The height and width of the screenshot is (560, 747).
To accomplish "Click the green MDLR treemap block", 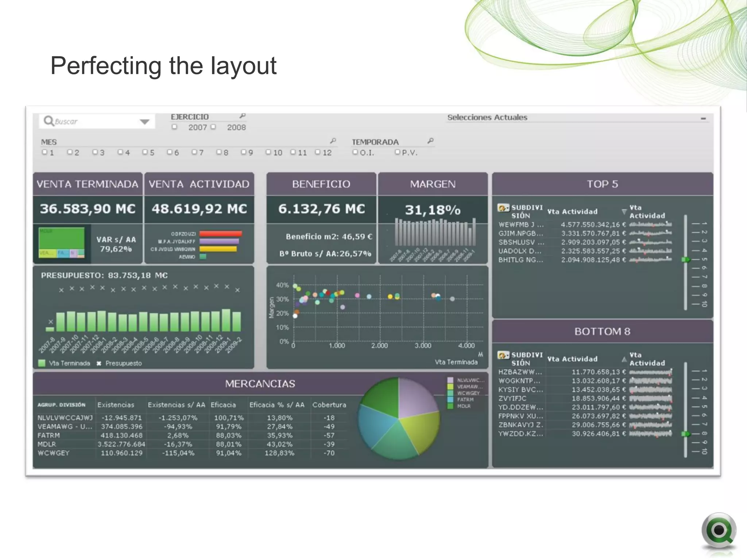I will [61, 239].
